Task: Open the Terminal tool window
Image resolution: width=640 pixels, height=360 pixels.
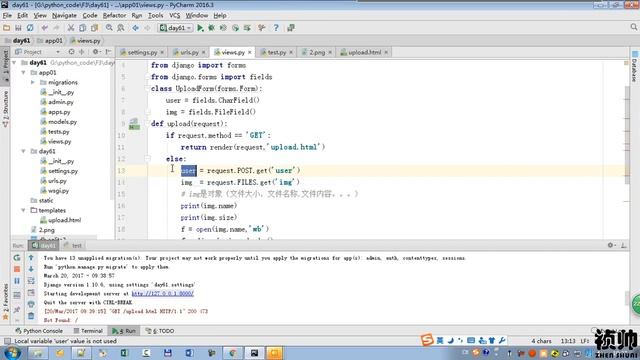Action: 88,331
